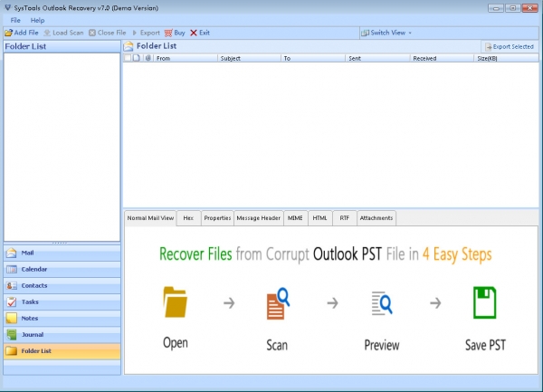The width and height of the screenshot is (543, 392).
Task: Click the Calendar grid icon
Action: tap(12, 270)
